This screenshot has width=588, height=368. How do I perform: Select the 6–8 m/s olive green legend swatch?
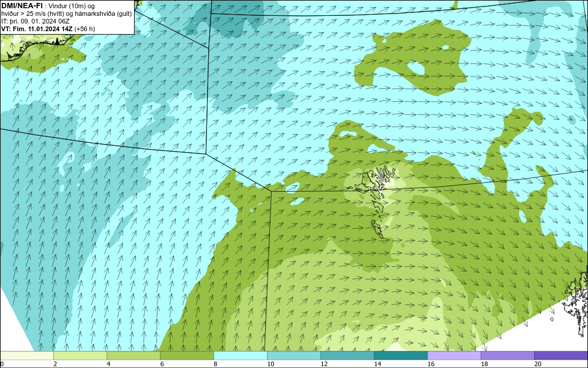point(187,355)
